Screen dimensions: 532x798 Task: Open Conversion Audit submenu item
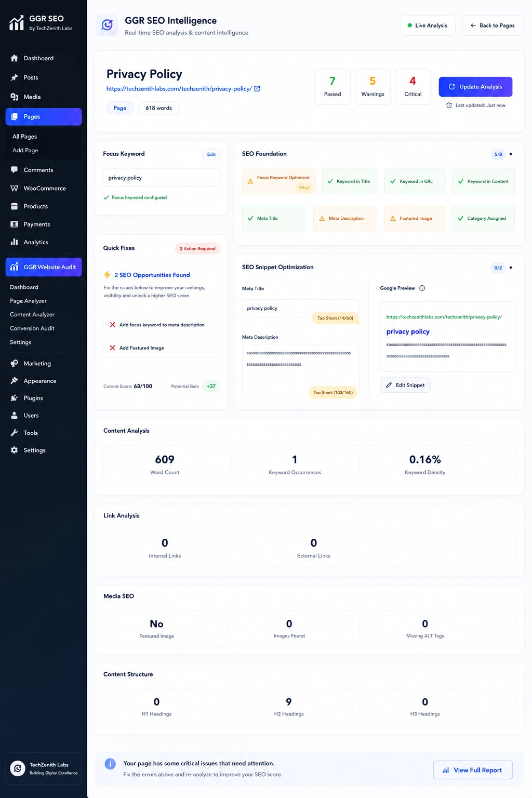click(32, 328)
